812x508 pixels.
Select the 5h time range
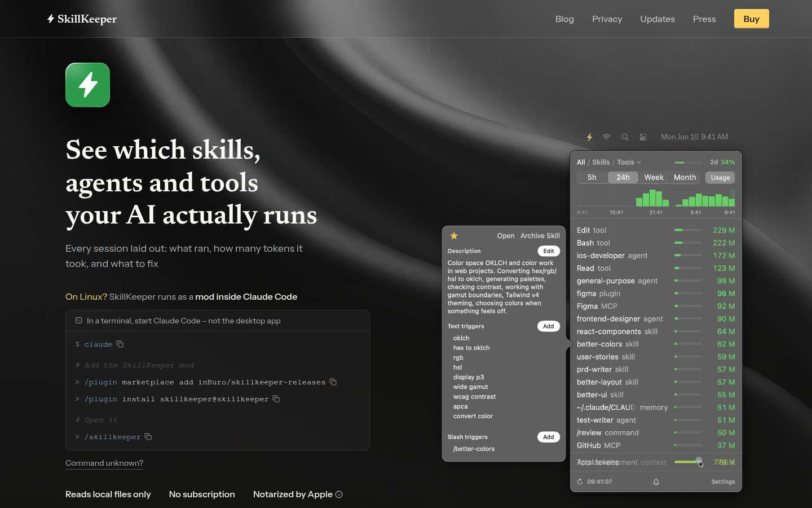pyautogui.click(x=592, y=177)
